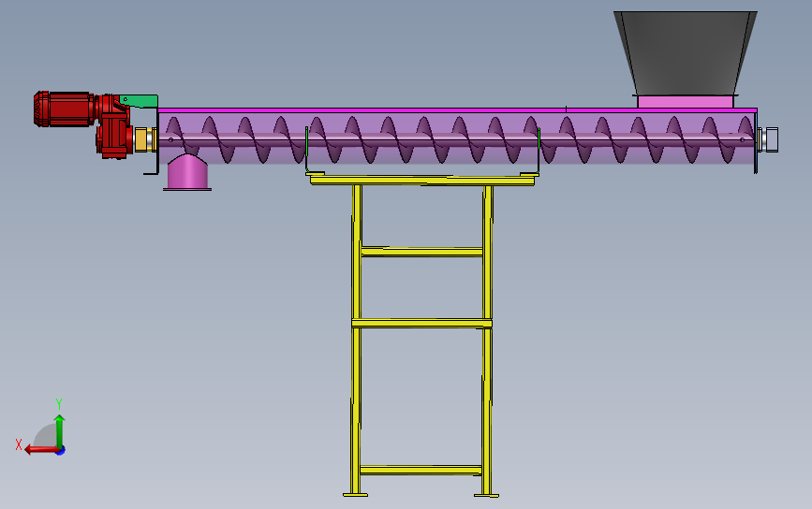
Task: Click the "Y" axis label
Action: pos(59,404)
